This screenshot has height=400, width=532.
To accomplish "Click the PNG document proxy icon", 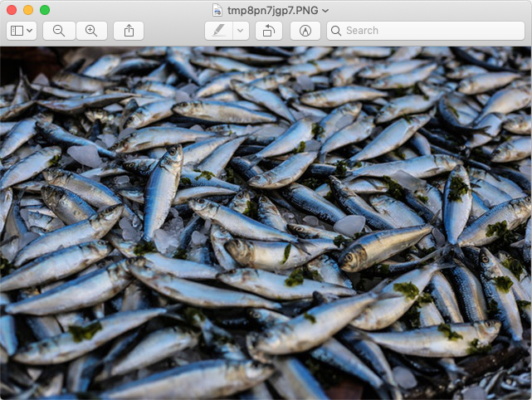I will click(x=217, y=10).
